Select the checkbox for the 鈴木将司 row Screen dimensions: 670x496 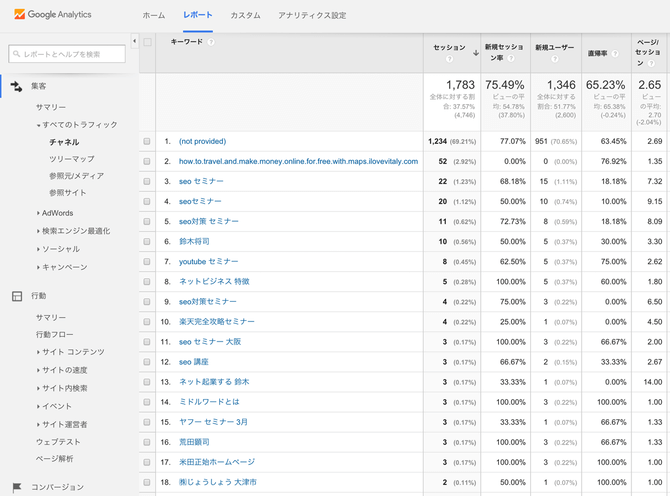tap(148, 242)
